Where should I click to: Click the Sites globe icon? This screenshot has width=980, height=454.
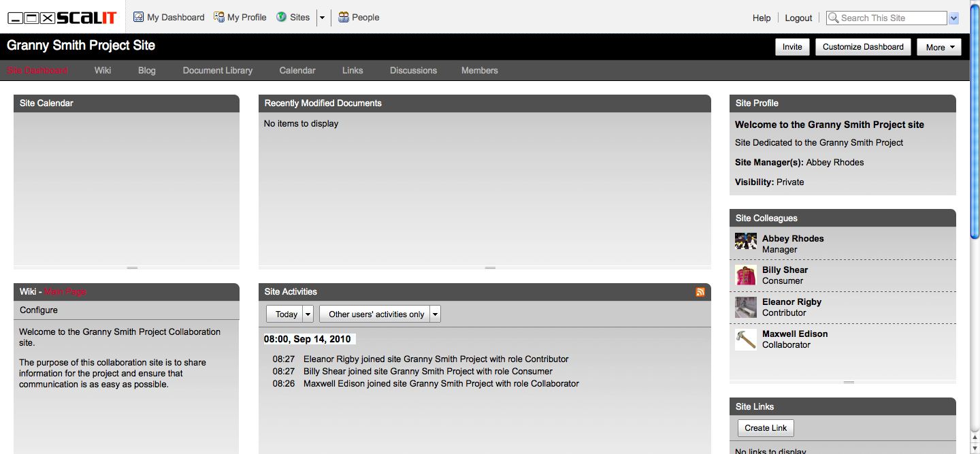pyautogui.click(x=281, y=17)
